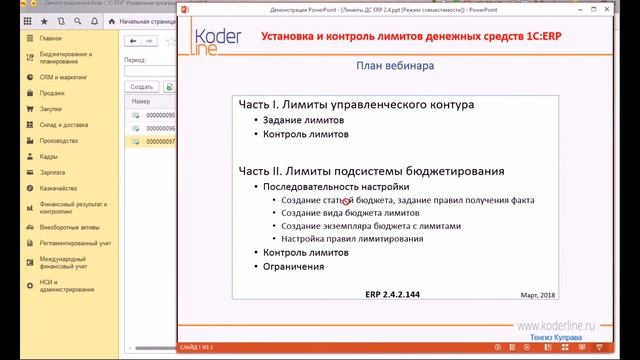Open the Кадры section

pos(49,157)
